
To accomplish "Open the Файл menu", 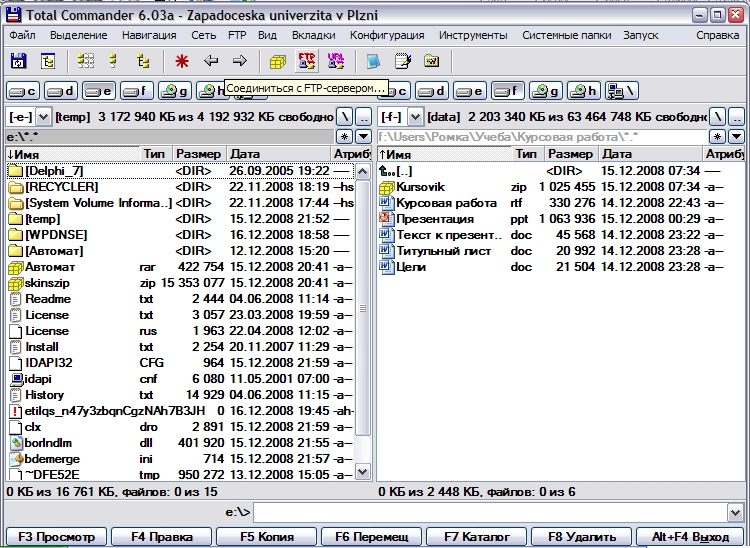I will click(x=22, y=35).
